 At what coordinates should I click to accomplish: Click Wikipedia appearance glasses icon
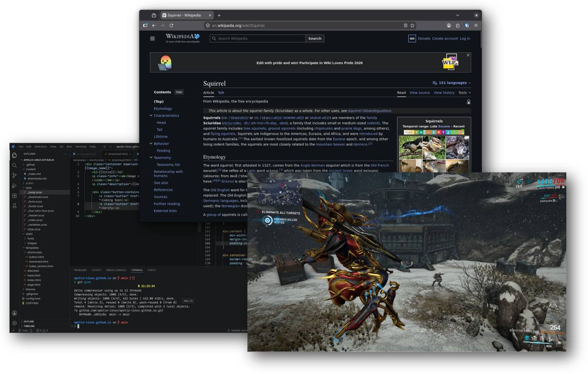point(412,39)
